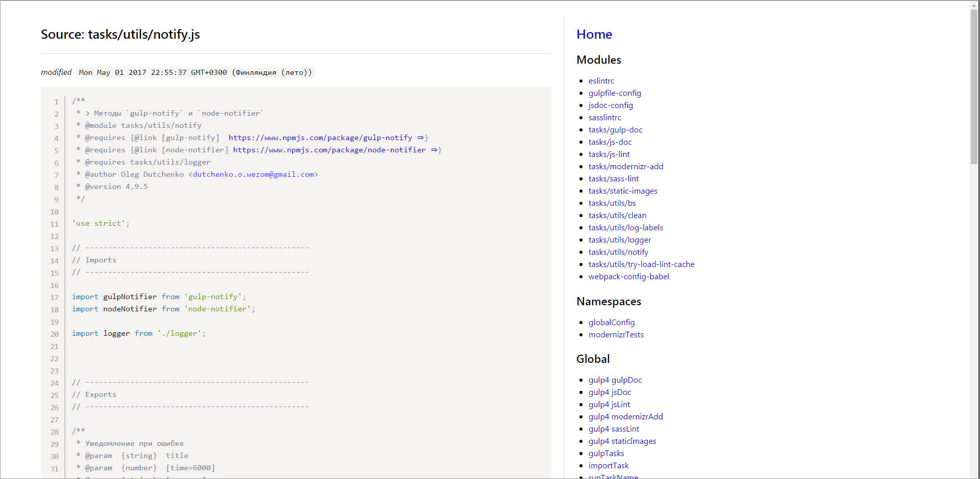The height and width of the screenshot is (479, 980).
Task: Visit gulp4 modernizrAdd global
Action: (626, 416)
